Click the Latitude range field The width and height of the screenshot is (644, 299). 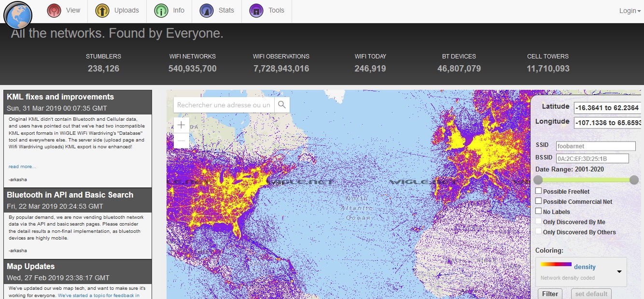point(608,108)
